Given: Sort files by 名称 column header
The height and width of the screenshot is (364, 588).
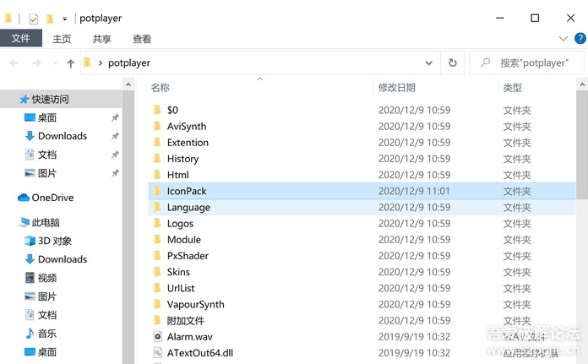Looking at the screenshot, I should pos(161,88).
